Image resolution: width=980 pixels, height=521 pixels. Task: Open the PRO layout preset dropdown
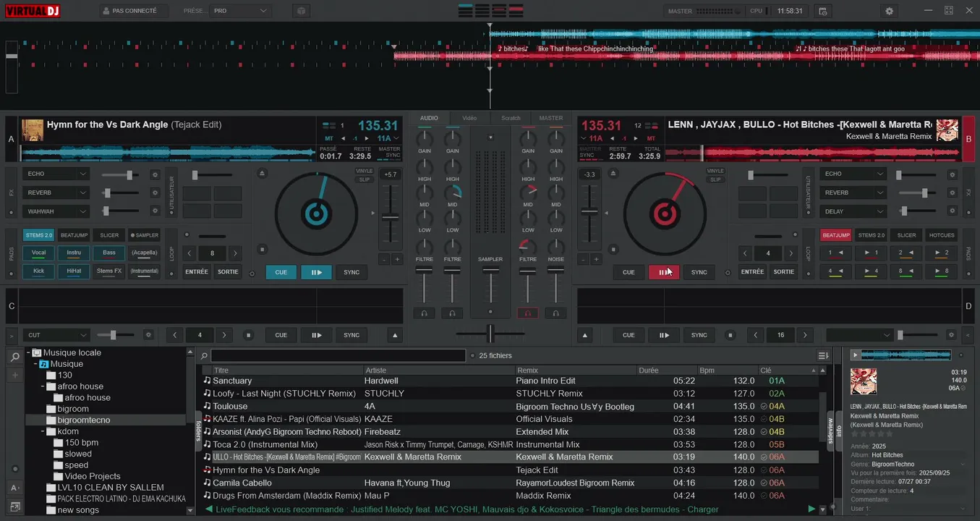coord(240,11)
